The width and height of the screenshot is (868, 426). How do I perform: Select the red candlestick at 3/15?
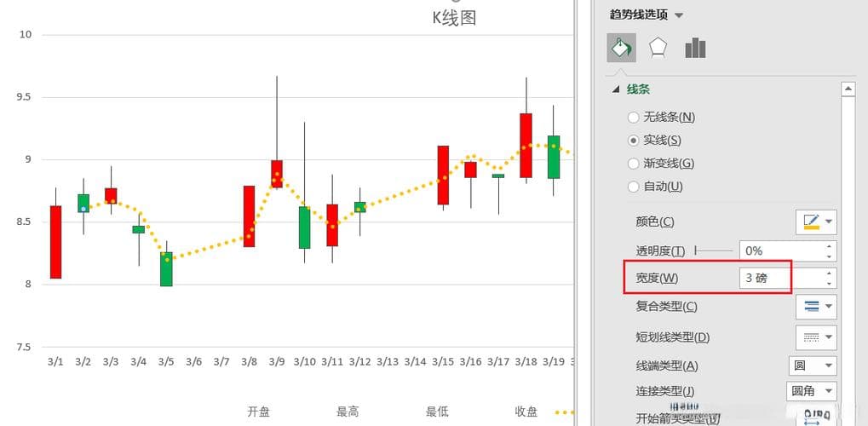443,175
